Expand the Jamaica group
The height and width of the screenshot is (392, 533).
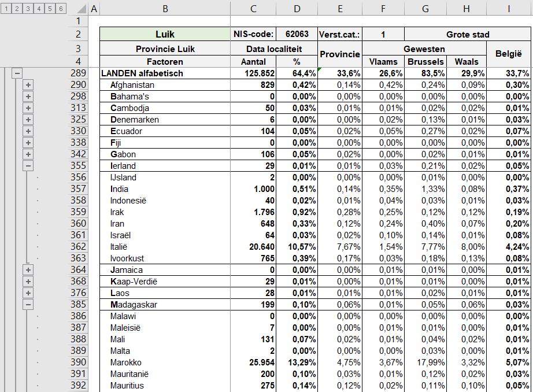[x=28, y=270]
